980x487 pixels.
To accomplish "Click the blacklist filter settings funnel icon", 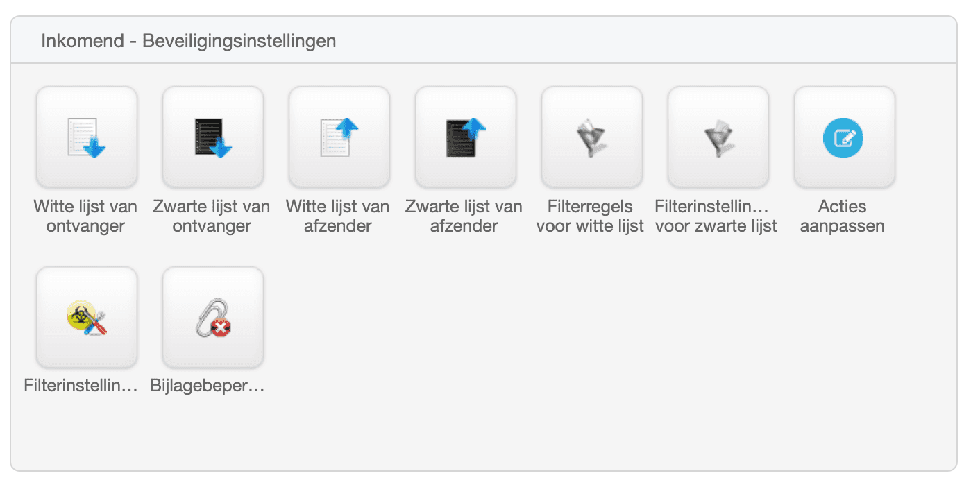I will (x=718, y=137).
